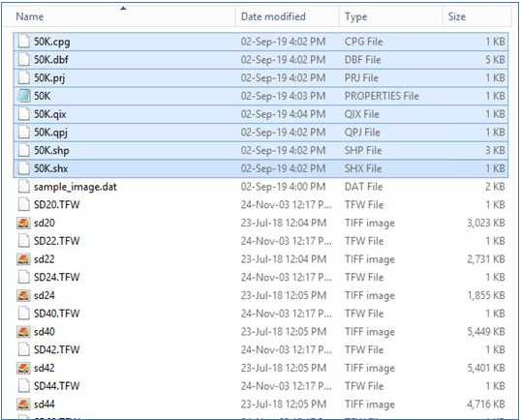Viewport: 521px width, 420px height.
Task: Click the sd22 TIFF image icon
Action: pos(23,259)
